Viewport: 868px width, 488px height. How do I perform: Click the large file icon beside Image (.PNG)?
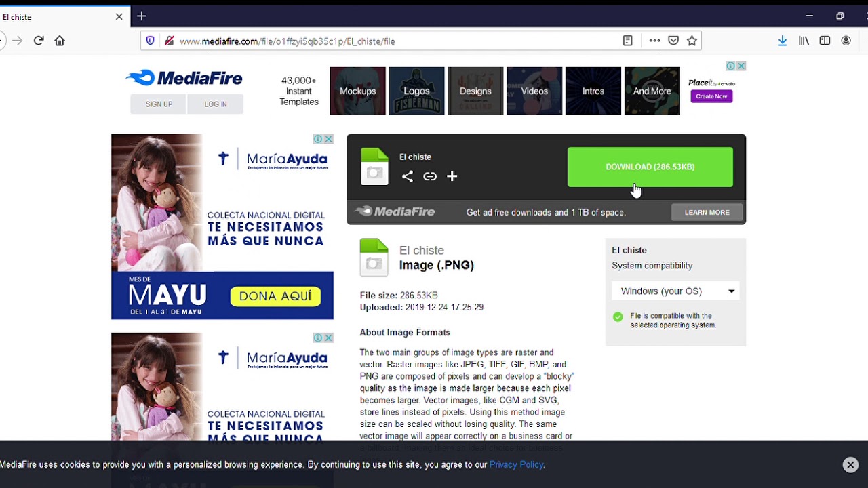(374, 258)
